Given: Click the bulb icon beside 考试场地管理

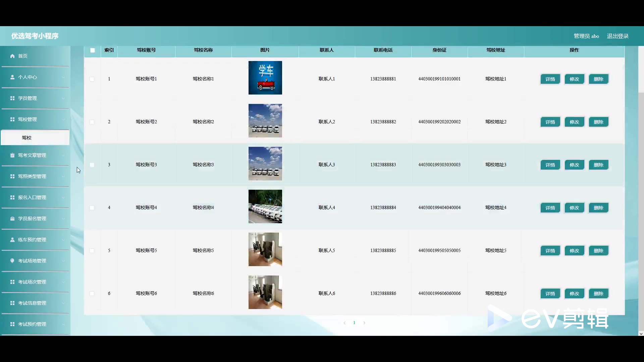Looking at the screenshot, I should click(12, 261).
